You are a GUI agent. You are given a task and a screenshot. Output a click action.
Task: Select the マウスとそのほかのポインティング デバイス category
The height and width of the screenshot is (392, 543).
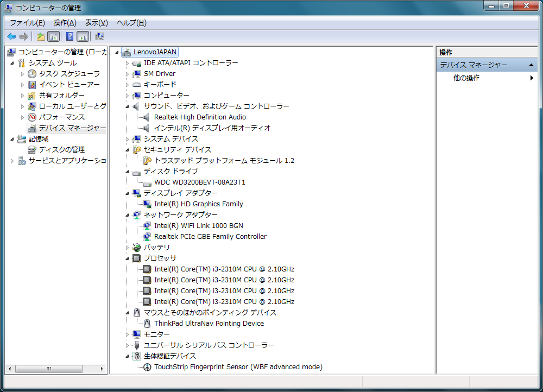210,313
